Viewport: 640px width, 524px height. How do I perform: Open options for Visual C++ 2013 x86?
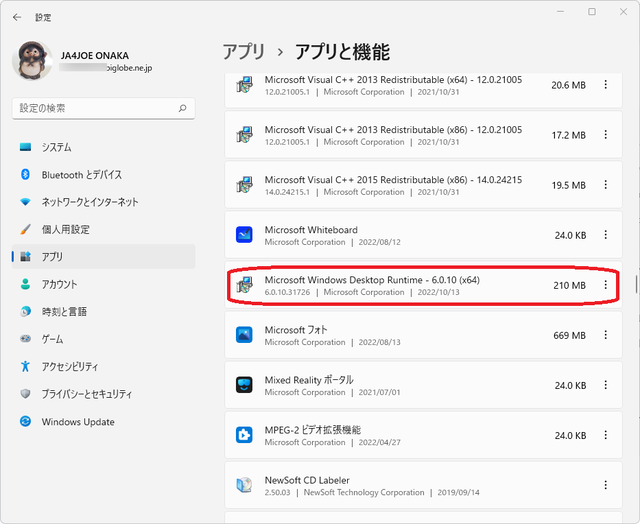[606, 135]
